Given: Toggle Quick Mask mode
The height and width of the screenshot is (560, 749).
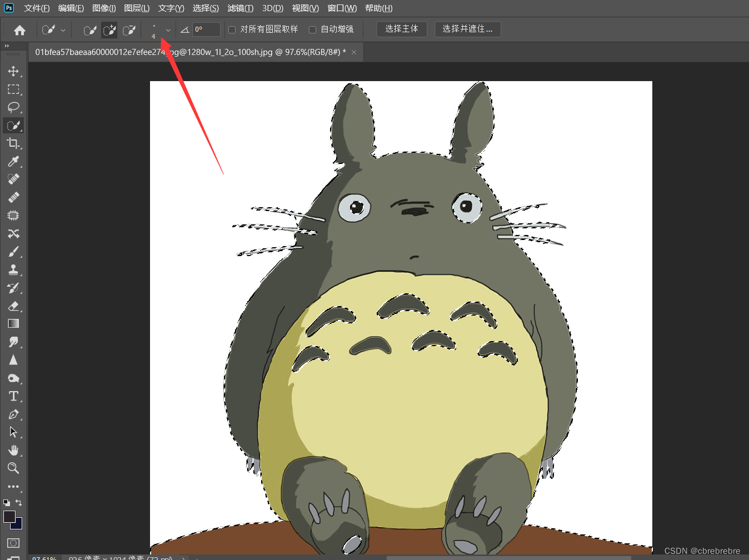Looking at the screenshot, I should [13, 543].
